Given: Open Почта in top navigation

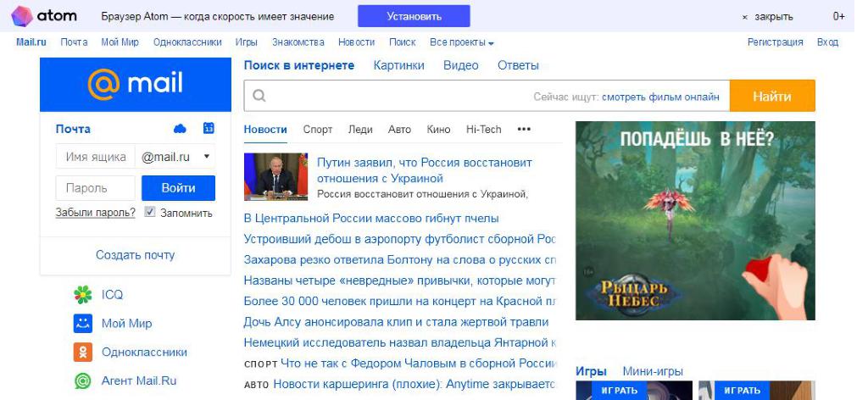Looking at the screenshot, I should (x=75, y=42).
